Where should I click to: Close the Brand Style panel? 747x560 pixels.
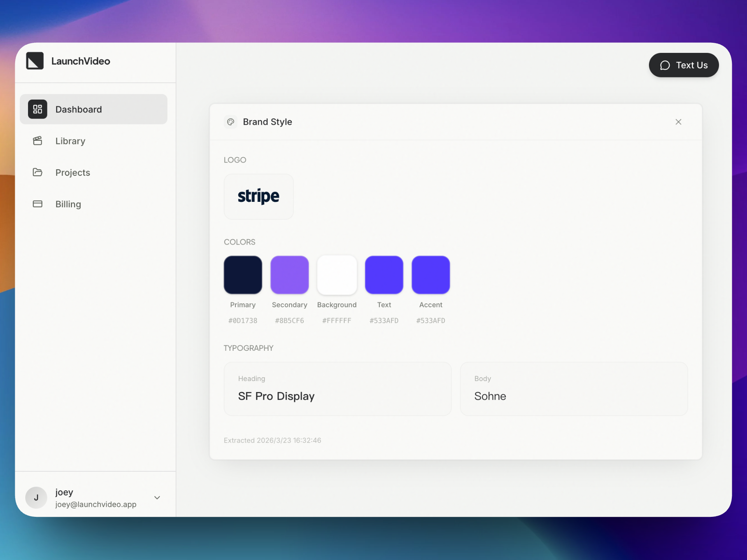[x=678, y=122]
